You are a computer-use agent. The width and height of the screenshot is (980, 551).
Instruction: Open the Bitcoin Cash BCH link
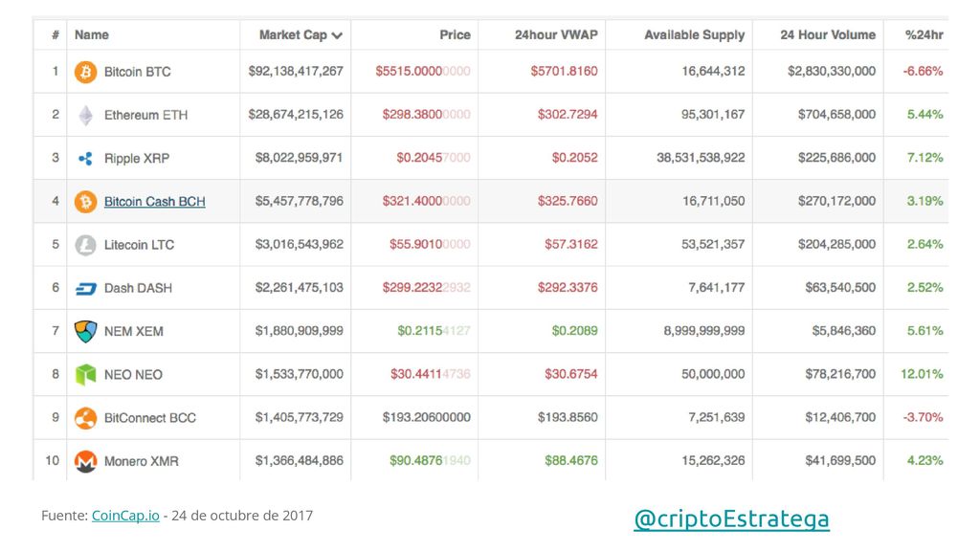coord(154,202)
